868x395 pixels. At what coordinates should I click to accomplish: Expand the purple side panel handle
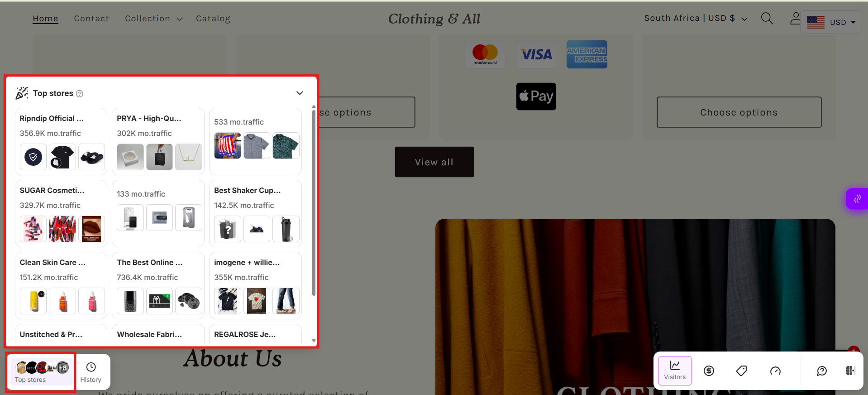857,199
